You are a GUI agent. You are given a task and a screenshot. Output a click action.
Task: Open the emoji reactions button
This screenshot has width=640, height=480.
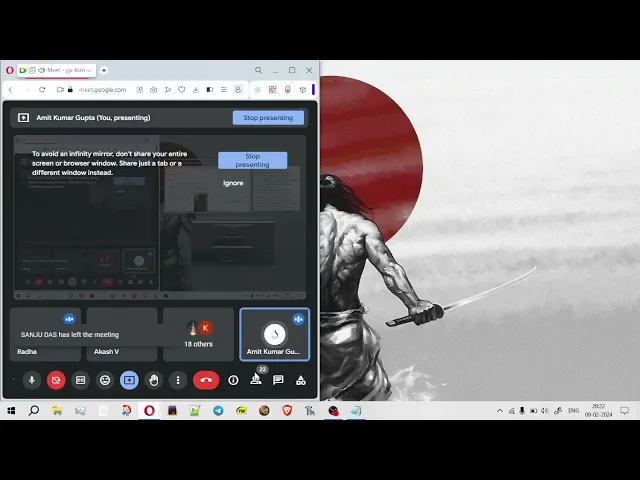click(x=105, y=380)
